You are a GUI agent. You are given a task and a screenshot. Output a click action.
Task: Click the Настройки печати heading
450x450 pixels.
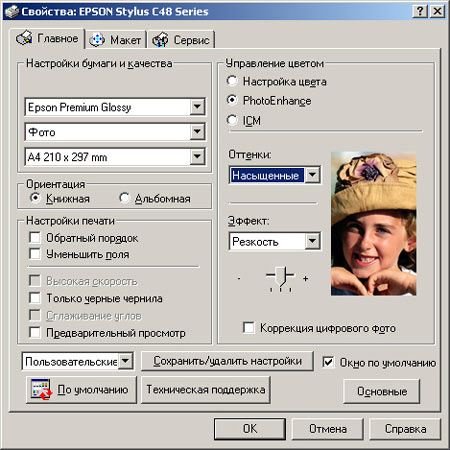pos(70,221)
